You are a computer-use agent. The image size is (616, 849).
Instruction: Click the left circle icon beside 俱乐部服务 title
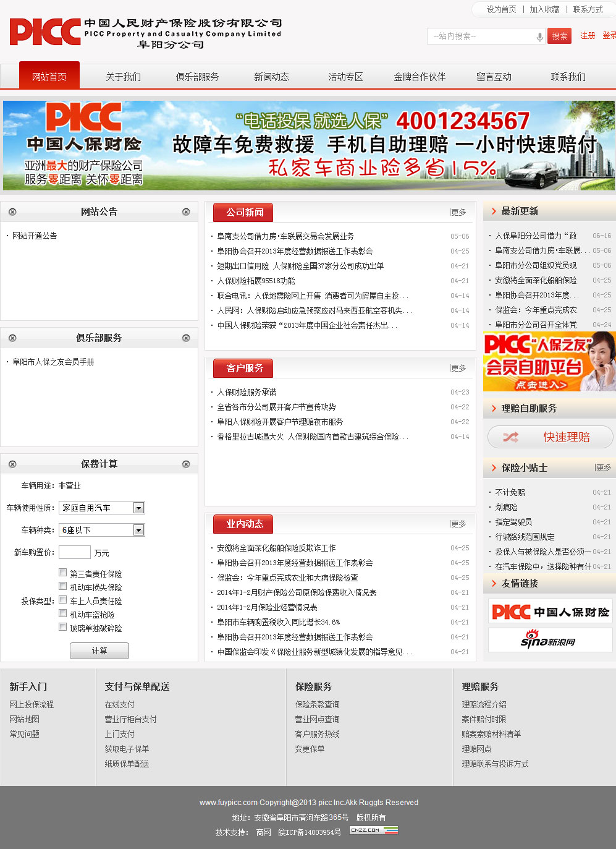click(12, 338)
